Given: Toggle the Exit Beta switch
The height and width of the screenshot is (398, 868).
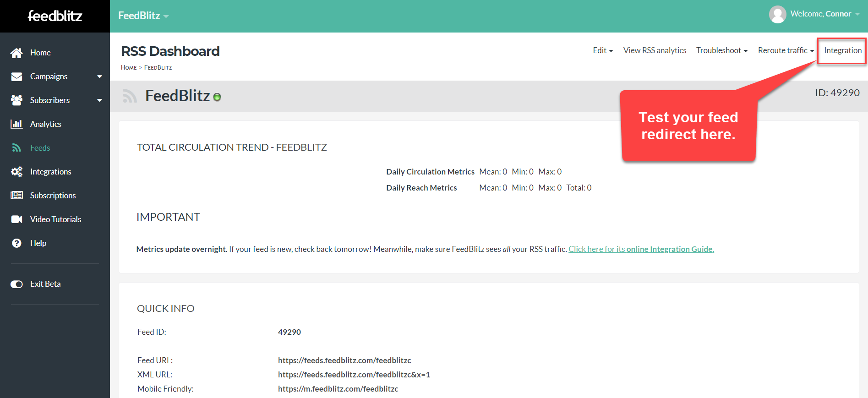Looking at the screenshot, I should click(16, 284).
